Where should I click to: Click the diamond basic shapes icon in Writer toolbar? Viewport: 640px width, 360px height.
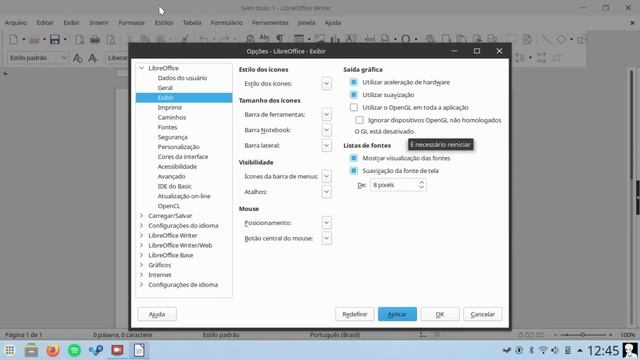point(561,40)
